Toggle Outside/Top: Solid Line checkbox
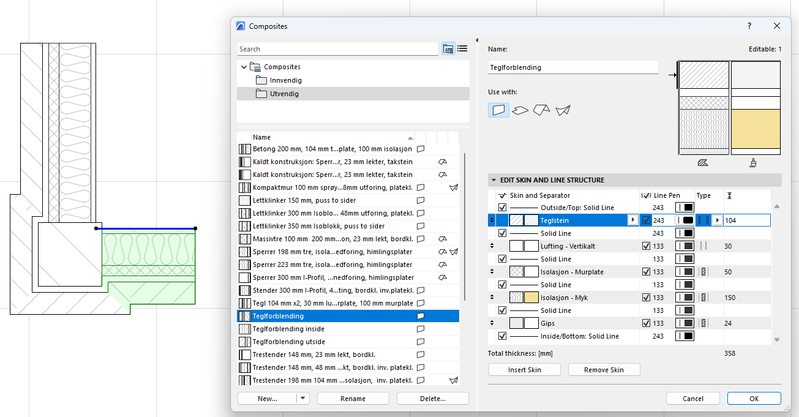799x417 pixels. pyautogui.click(x=502, y=208)
